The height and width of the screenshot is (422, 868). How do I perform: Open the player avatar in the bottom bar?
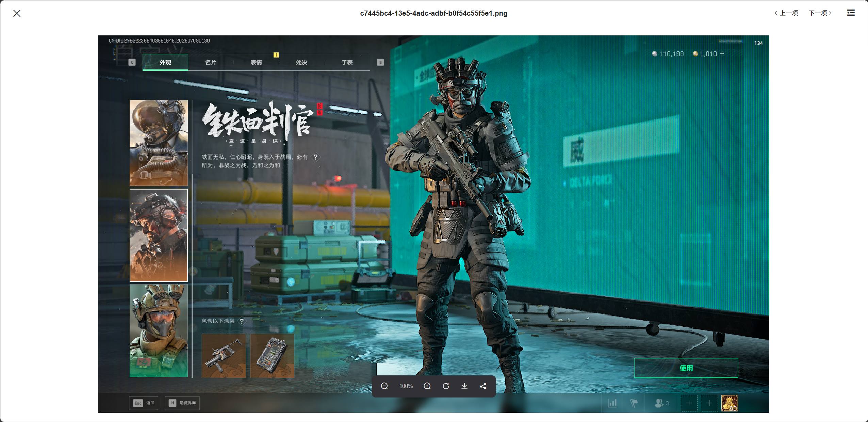point(730,403)
